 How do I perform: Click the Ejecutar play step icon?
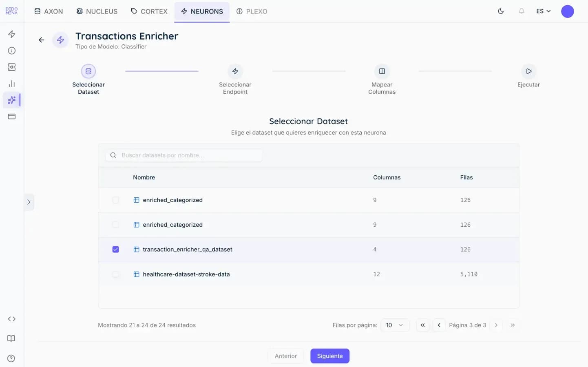point(528,71)
